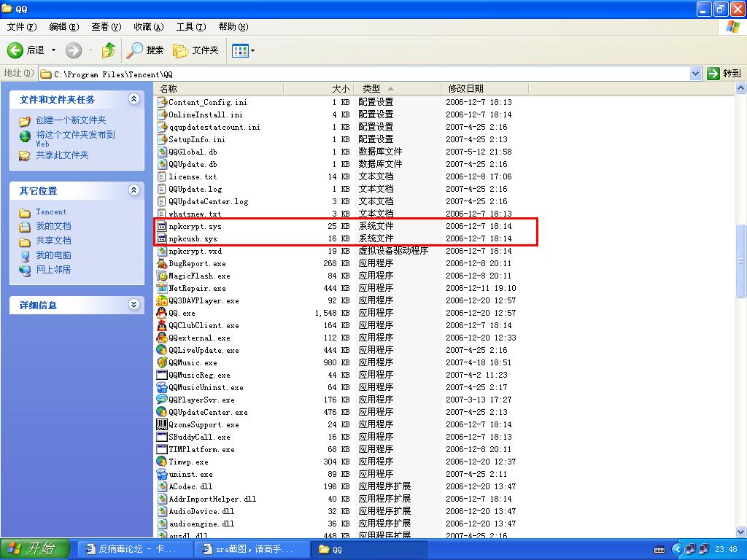Image resolution: width=747 pixels, height=560 pixels.
Task: Select the SBuddyCall.exe icon
Action: tap(162, 437)
